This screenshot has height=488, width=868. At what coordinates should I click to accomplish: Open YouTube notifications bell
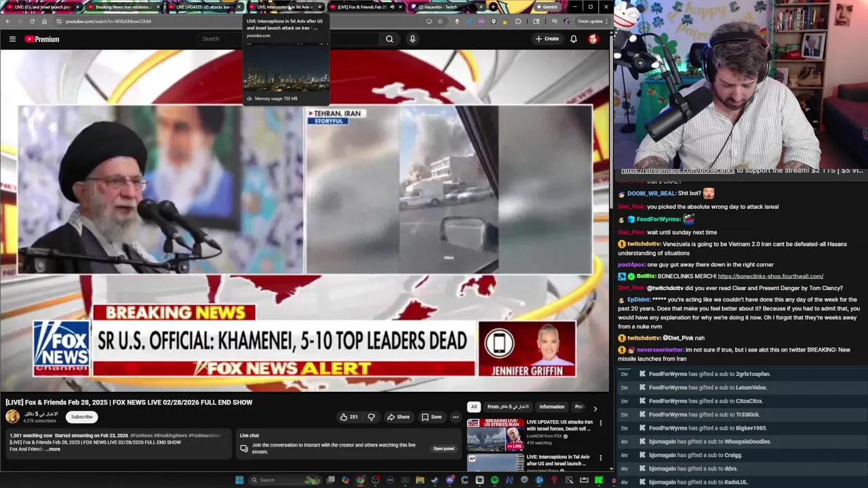[x=574, y=39]
